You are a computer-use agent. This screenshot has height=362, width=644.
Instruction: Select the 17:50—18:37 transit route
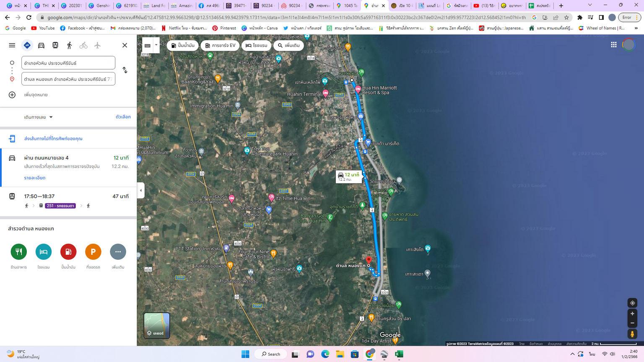coord(68,201)
